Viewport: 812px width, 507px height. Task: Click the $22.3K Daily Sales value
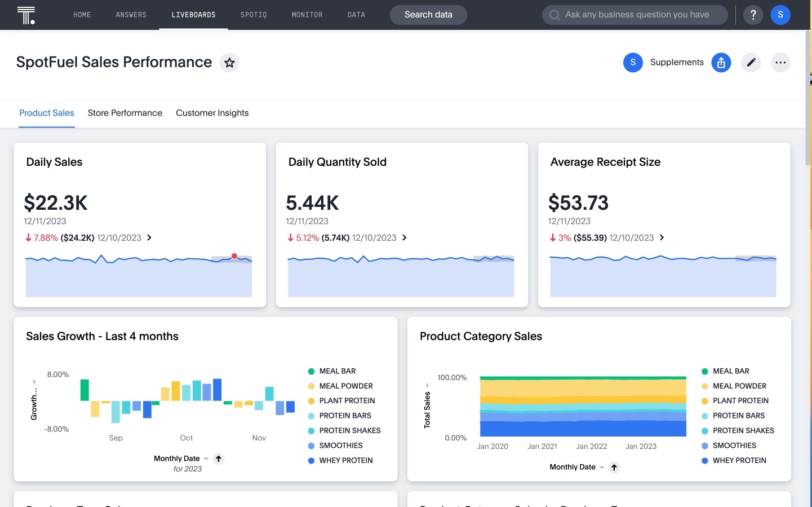click(56, 202)
